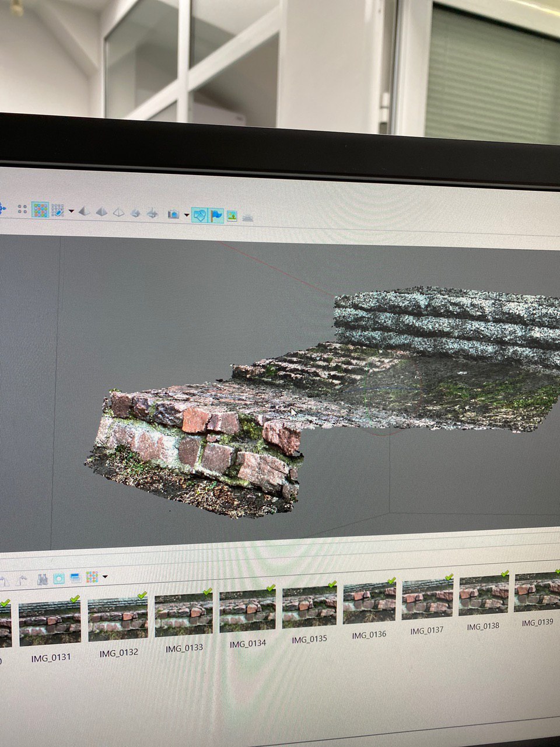The image size is (560, 747).
Task: Select the IMG_0131 photo thumbnail
Action: click(50, 624)
